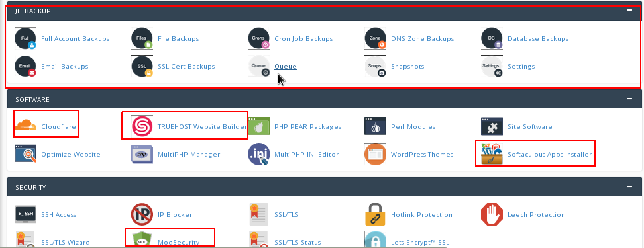Screen dimensions: 644x248
Task: Open the Cron Job Backups icon
Action: point(259,38)
